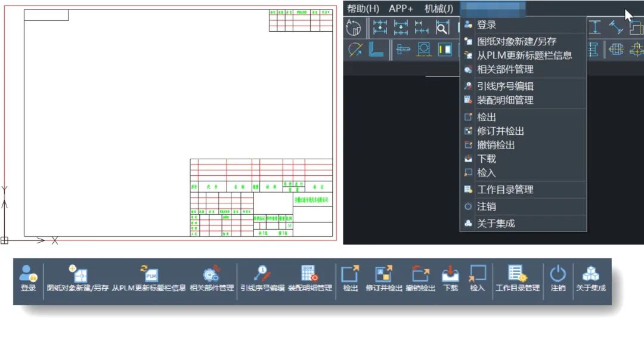Click 引线序号编辑 icon in bottom toolbar

(x=262, y=279)
